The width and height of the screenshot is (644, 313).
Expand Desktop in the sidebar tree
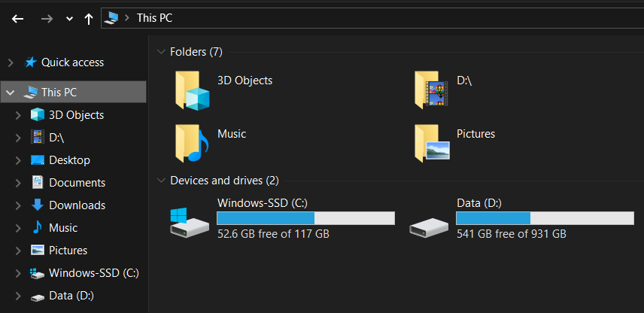18,160
